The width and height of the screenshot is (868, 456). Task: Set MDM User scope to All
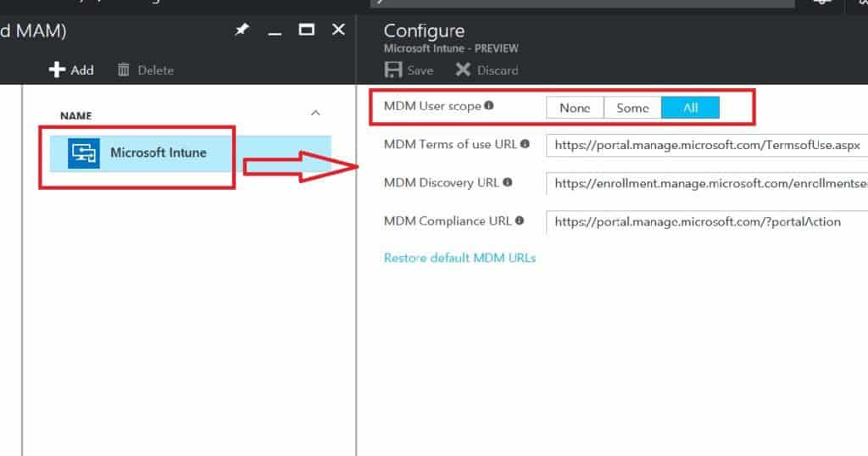point(690,108)
